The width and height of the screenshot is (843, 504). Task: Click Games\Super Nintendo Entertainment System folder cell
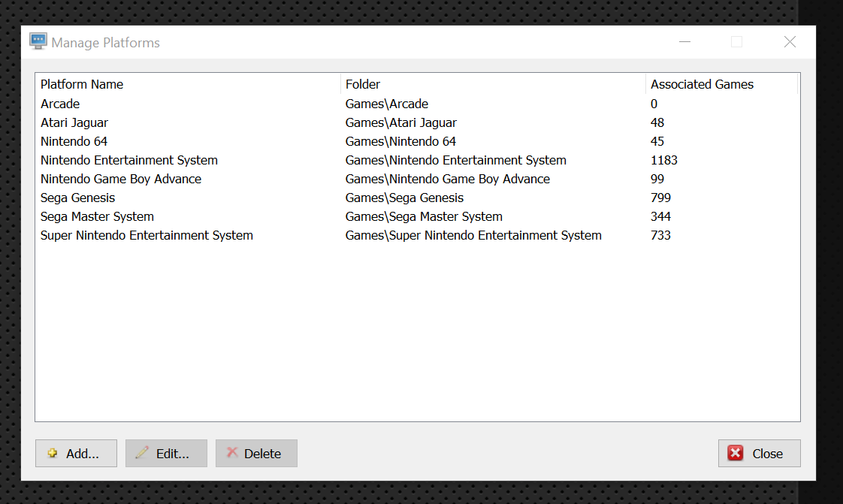[473, 235]
